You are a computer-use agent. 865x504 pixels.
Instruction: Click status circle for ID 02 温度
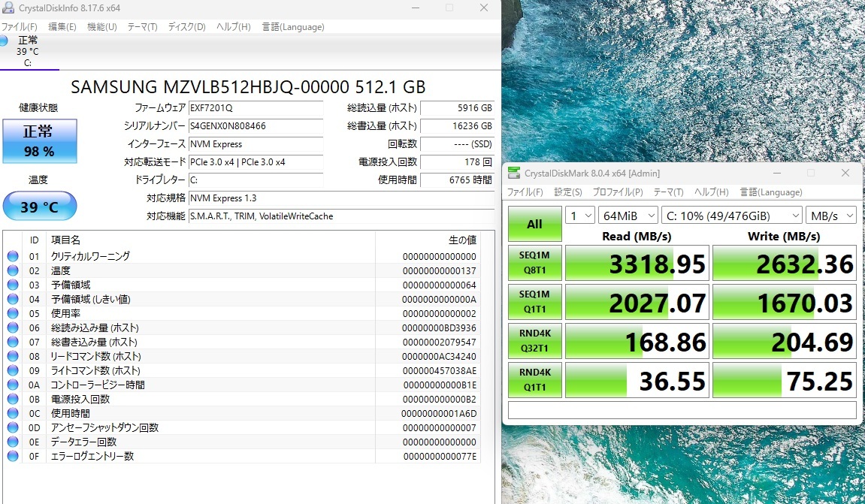pyautogui.click(x=13, y=270)
